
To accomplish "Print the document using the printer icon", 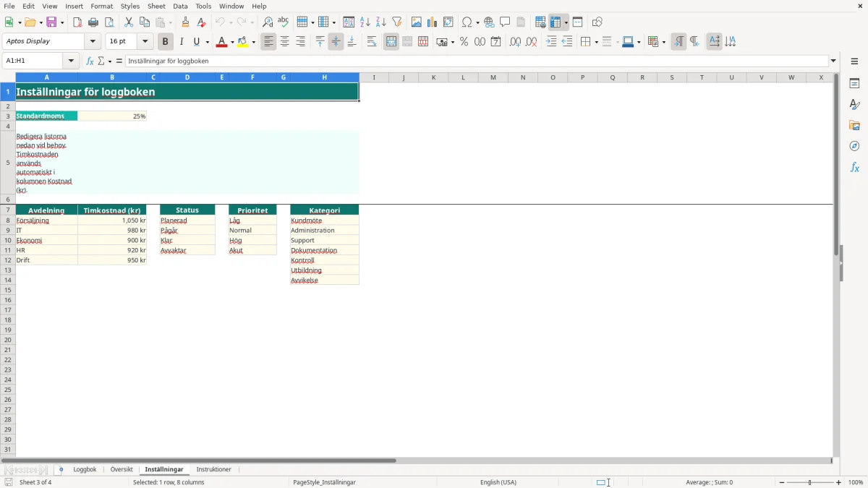I will pyautogui.click(x=93, y=22).
